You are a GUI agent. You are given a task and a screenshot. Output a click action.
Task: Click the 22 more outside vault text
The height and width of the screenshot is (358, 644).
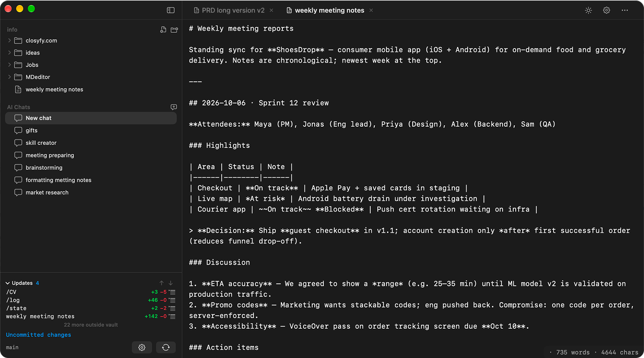91,325
